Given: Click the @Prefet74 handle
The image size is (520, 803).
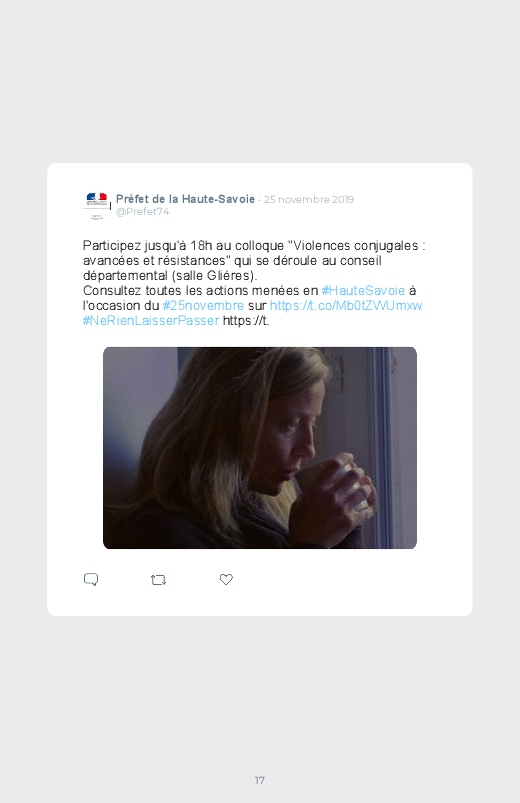Looking at the screenshot, I should (142, 212).
